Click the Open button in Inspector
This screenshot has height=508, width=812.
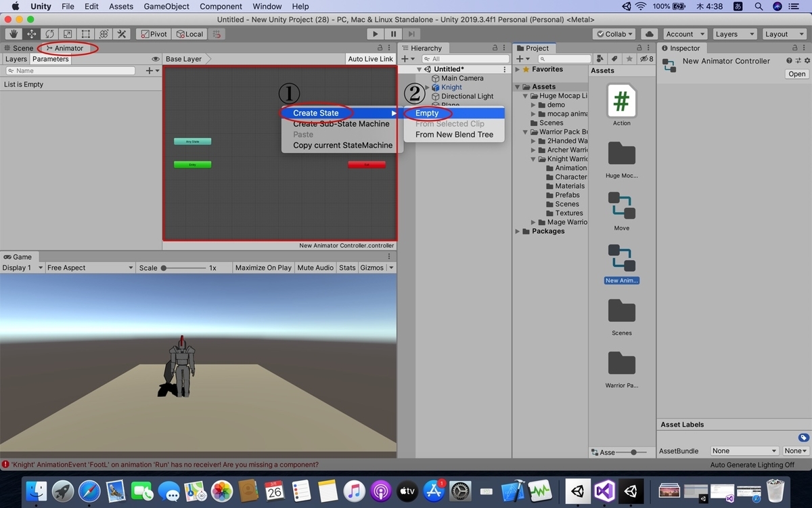pyautogui.click(x=796, y=74)
